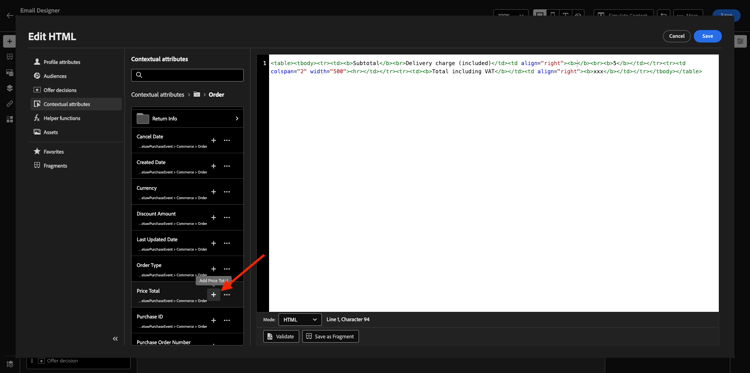
Task: Click the Validate button
Action: [x=281, y=336]
